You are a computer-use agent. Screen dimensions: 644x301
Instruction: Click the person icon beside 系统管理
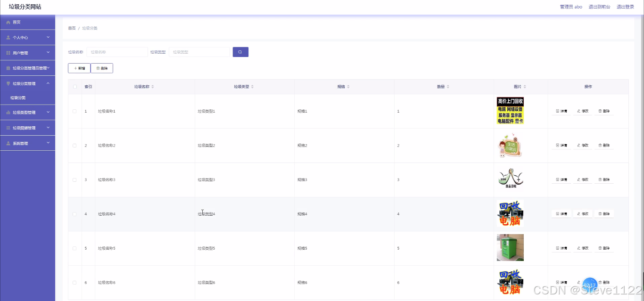tap(8, 143)
